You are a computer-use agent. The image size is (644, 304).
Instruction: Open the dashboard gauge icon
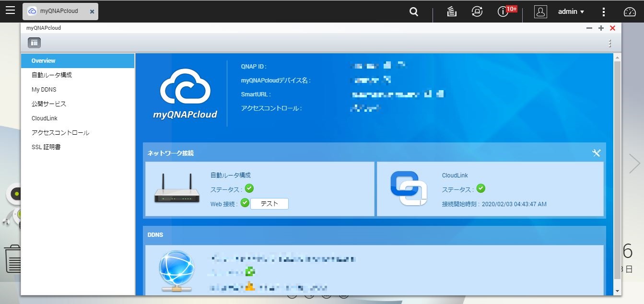pyautogui.click(x=629, y=12)
